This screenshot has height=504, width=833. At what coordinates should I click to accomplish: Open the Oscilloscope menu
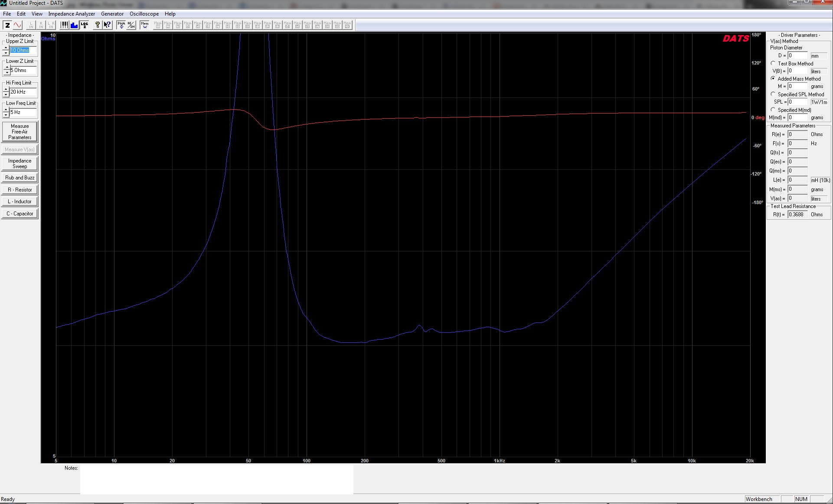click(x=144, y=14)
